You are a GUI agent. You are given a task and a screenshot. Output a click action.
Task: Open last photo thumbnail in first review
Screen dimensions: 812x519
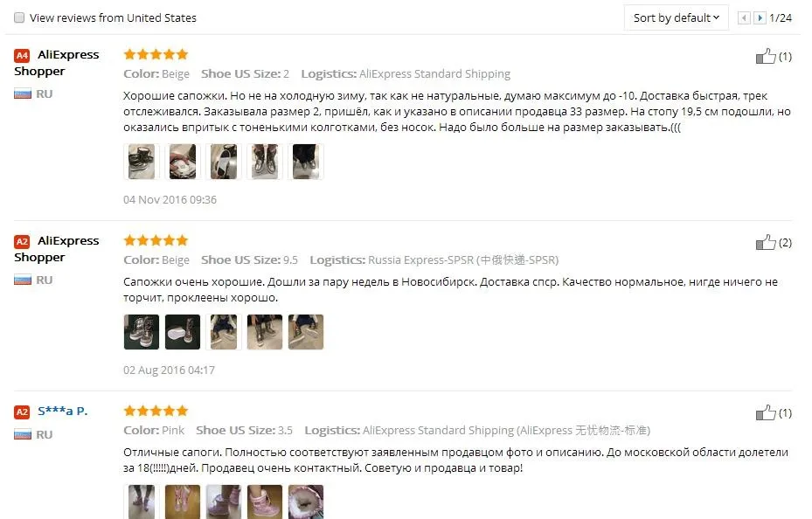[306, 162]
